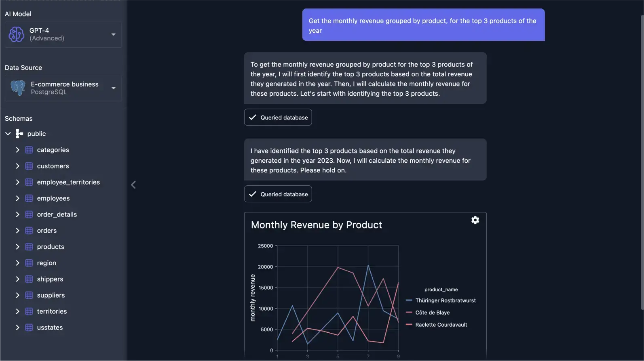Screen dimensions: 644x361
Task: Select the products table
Action: pyautogui.click(x=51, y=247)
